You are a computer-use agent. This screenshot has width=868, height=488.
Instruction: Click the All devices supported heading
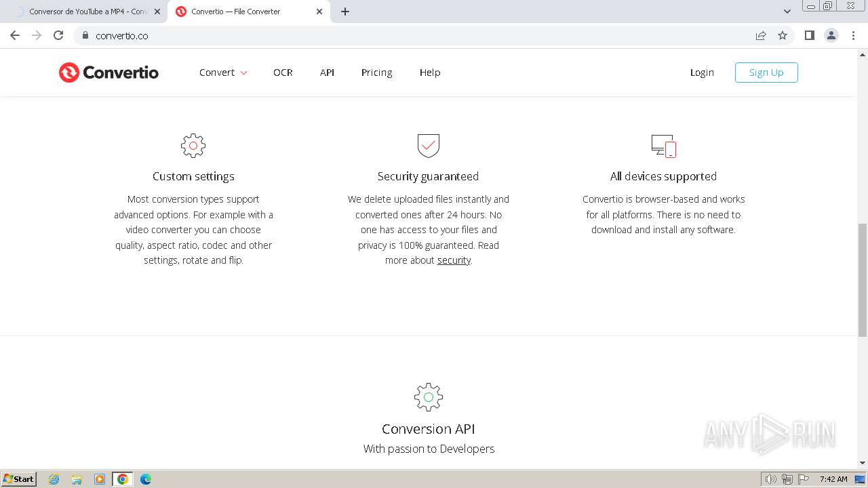(663, 176)
